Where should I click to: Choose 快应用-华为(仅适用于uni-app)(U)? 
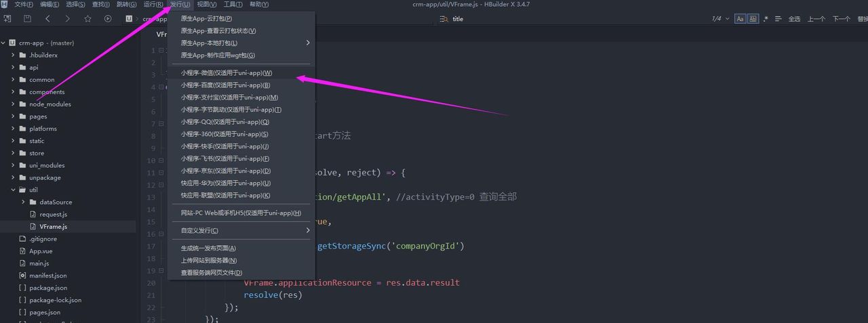[x=241, y=182]
